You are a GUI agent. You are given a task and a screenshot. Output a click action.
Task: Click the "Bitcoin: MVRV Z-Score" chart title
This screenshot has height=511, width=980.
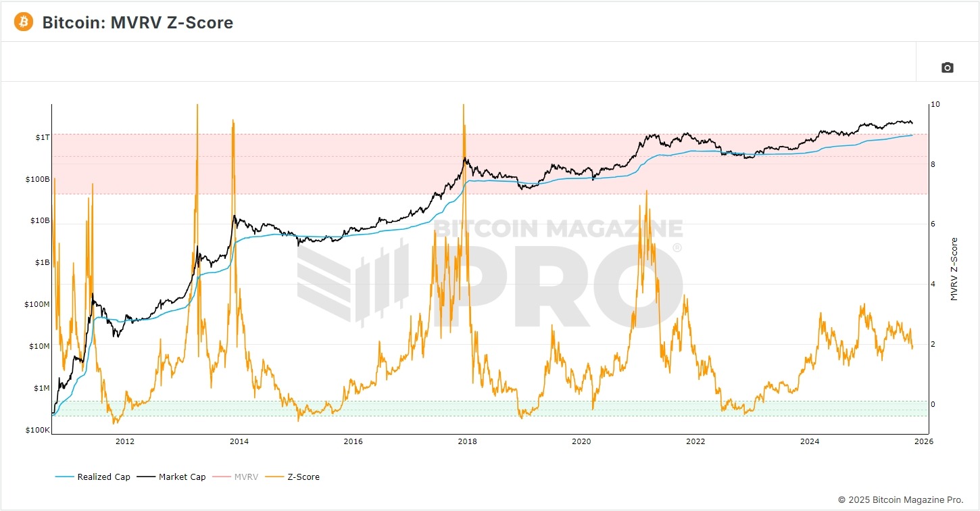click(x=137, y=22)
